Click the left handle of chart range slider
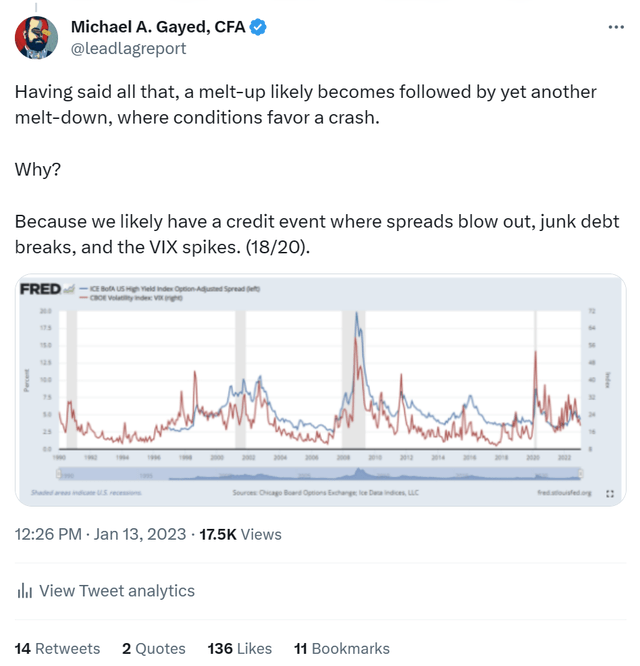Image resolution: width=640 pixels, height=666 pixels. (59, 473)
